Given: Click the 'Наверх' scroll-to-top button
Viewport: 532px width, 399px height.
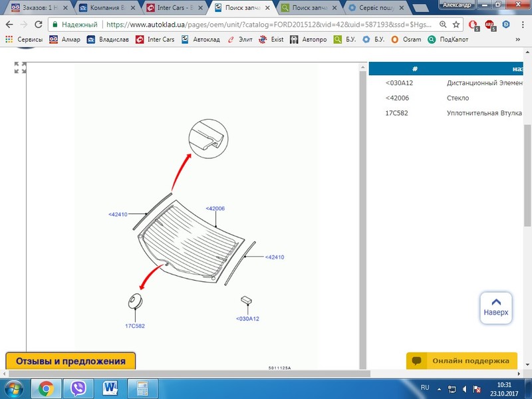Looking at the screenshot, I should tap(495, 307).
